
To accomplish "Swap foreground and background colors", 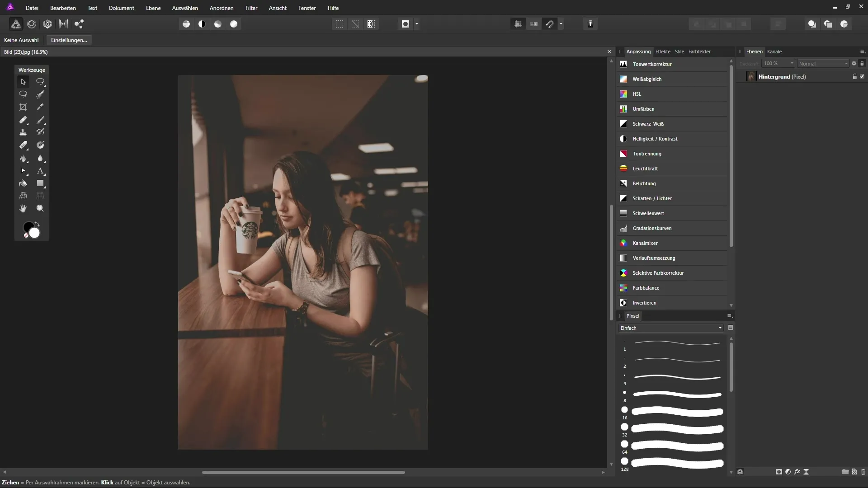I will 37,224.
